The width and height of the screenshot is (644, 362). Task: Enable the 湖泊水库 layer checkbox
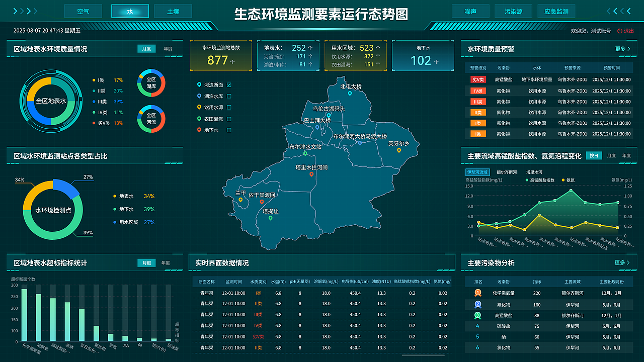tap(229, 96)
